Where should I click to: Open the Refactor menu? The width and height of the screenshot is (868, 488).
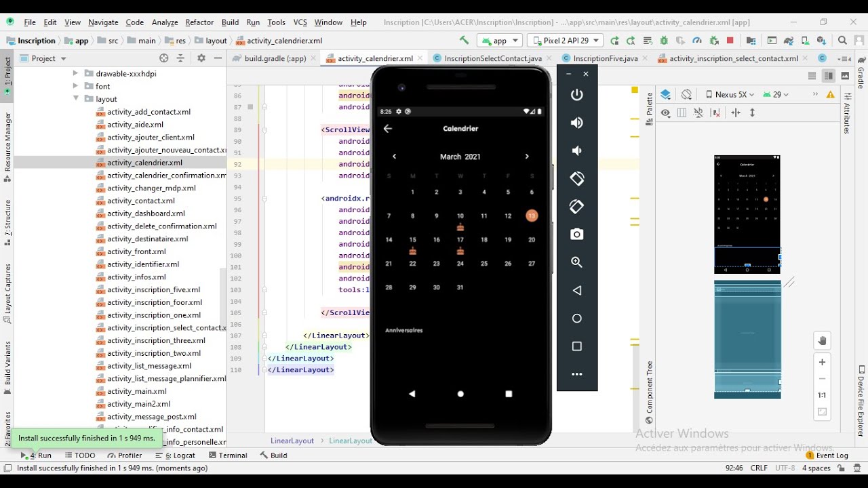click(199, 22)
